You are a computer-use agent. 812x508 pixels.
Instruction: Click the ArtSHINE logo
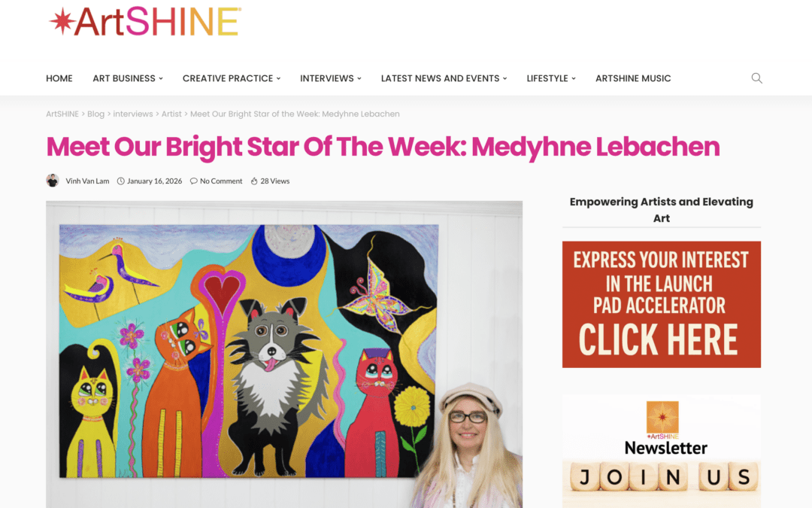click(x=144, y=22)
